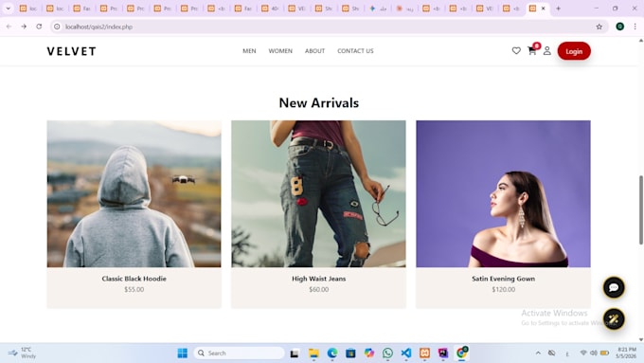Open the volume speaker tray icon

pyautogui.click(x=594, y=354)
